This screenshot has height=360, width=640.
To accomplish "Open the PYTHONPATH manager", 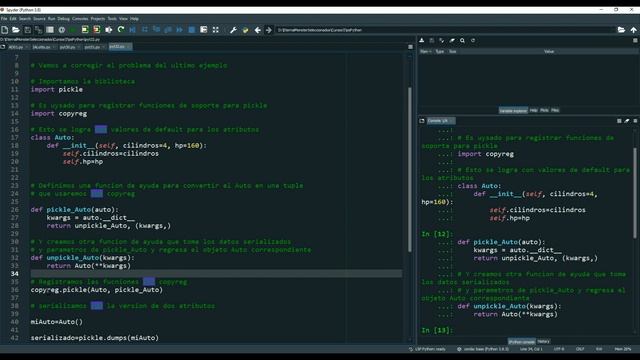I will click(x=245, y=30).
